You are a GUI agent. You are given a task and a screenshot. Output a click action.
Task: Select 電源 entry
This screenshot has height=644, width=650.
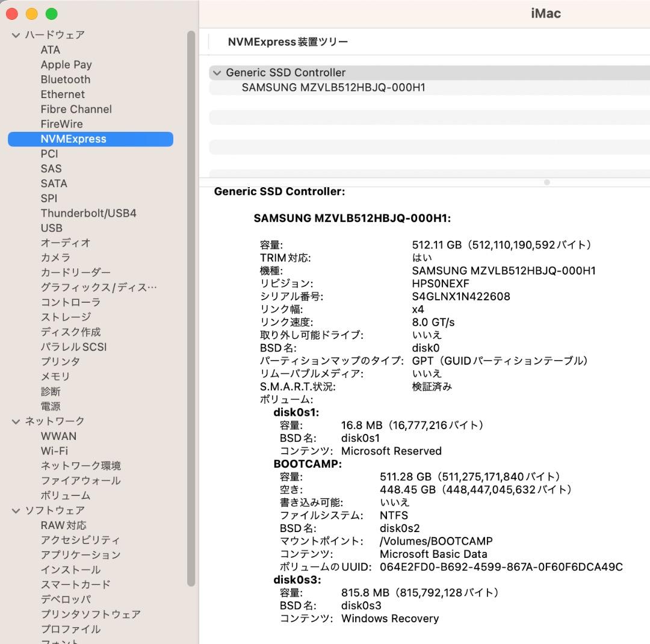pyautogui.click(x=51, y=406)
